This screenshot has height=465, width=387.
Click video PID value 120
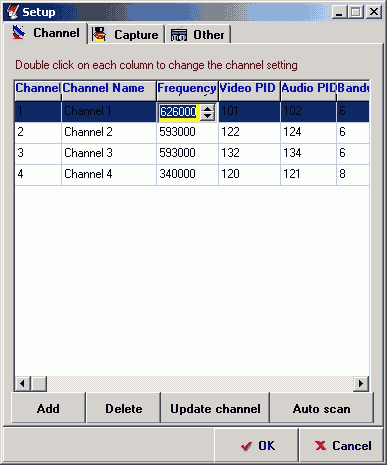[x=249, y=174]
